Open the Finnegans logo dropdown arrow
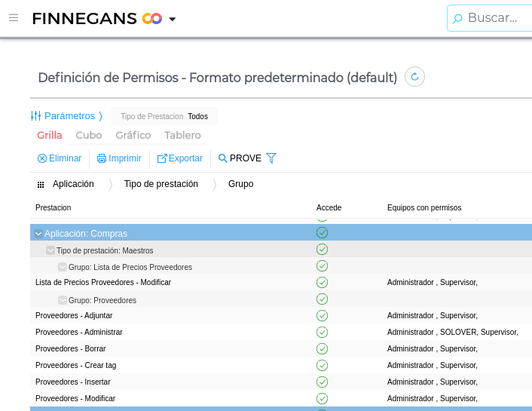The height and width of the screenshot is (411, 532). (x=173, y=19)
